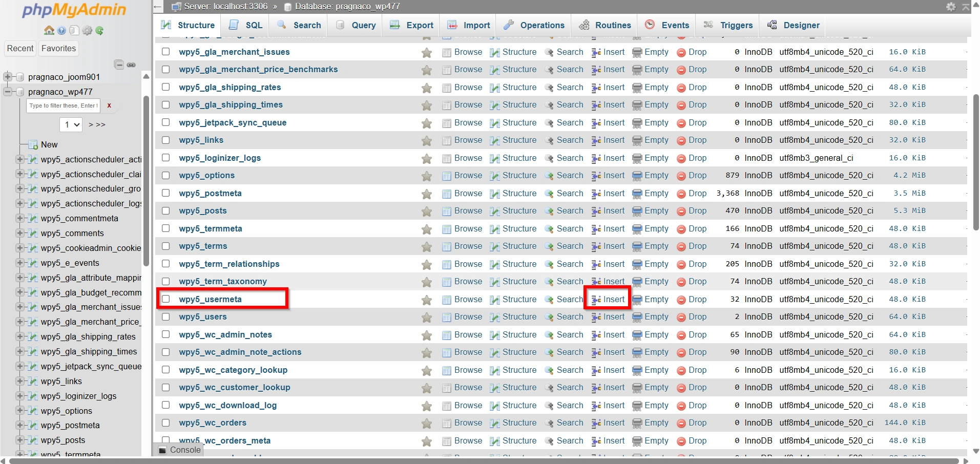
Task: Star the wpy5_users table
Action: pyautogui.click(x=427, y=318)
